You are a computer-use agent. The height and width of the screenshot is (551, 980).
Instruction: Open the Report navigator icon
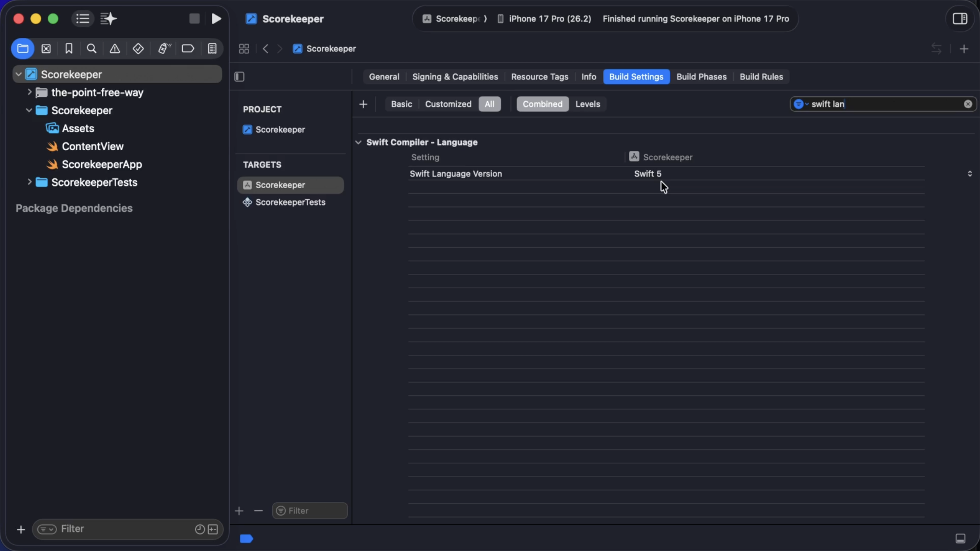(x=212, y=49)
